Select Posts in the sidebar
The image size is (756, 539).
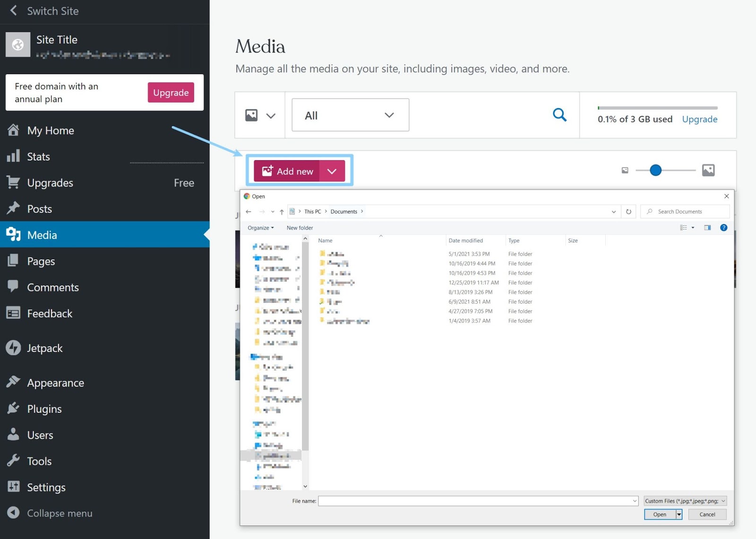click(x=40, y=208)
